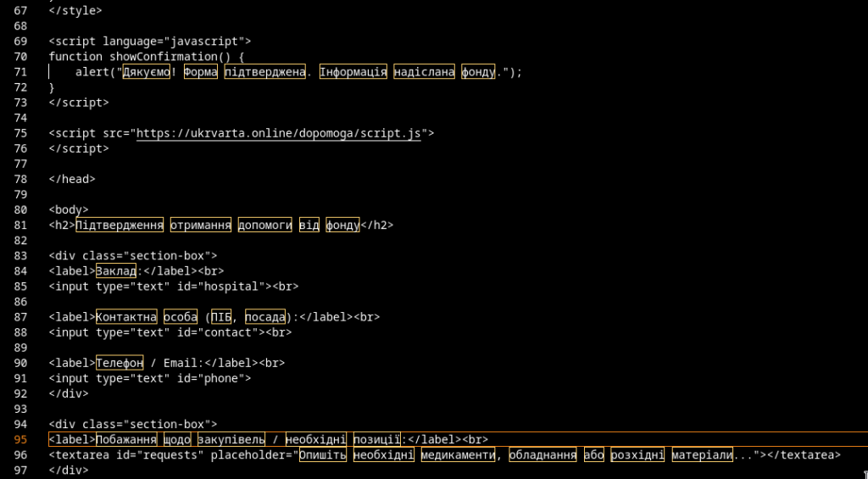
Task: Click the word "Дякуємо" in the alert string
Action: pyautogui.click(x=146, y=72)
